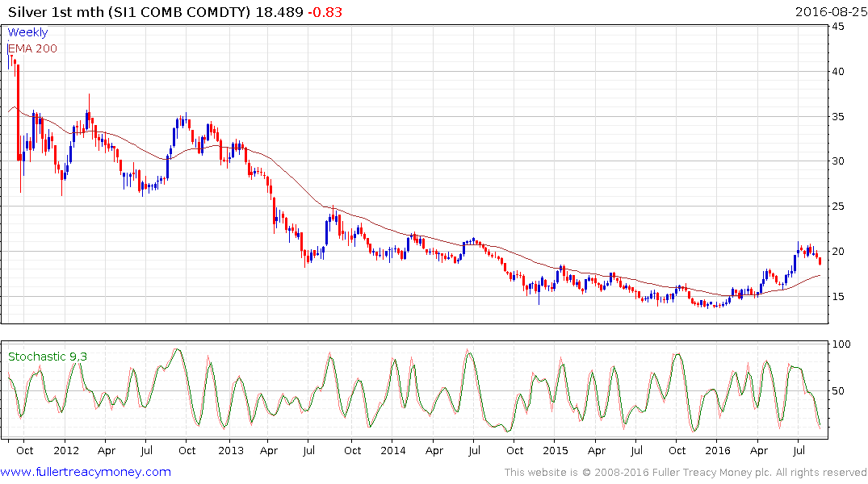Click the EMA 200 legend label
The width and height of the screenshot is (868, 484).
32,48
